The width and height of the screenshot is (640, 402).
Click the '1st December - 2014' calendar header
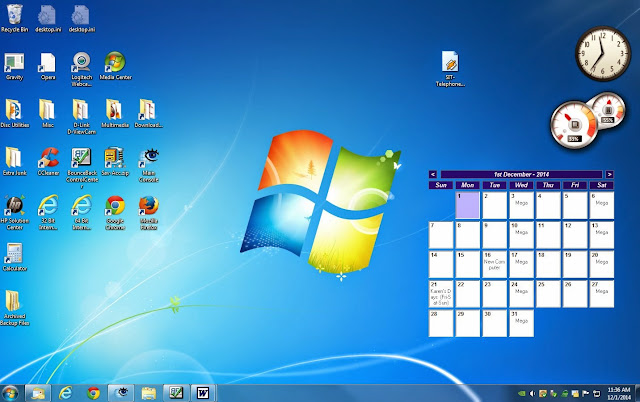(x=521, y=175)
